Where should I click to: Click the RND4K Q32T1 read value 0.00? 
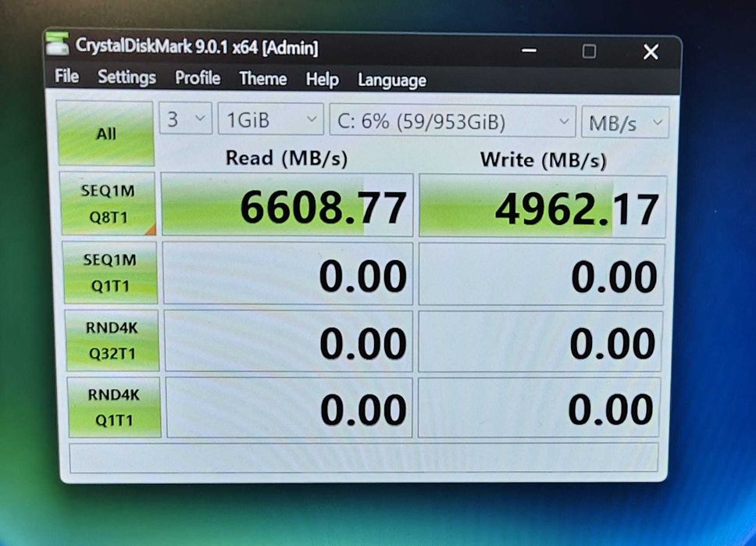pyautogui.click(x=289, y=341)
